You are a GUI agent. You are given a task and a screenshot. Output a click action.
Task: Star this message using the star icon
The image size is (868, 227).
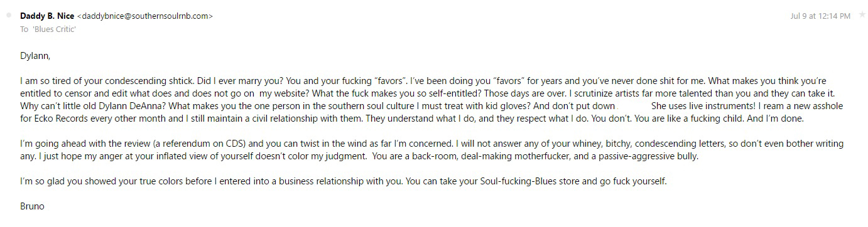click(x=861, y=15)
